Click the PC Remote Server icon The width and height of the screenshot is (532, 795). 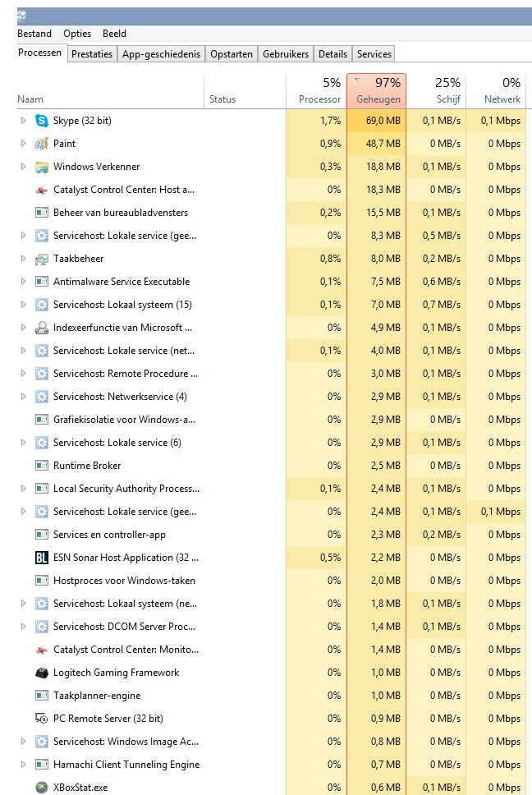pyautogui.click(x=42, y=719)
